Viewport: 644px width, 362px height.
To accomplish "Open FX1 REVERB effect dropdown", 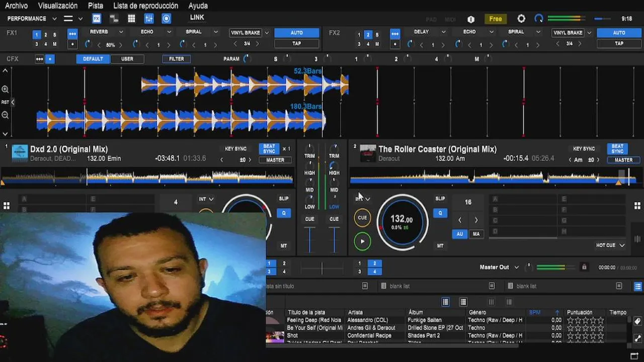I will [x=121, y=32].
